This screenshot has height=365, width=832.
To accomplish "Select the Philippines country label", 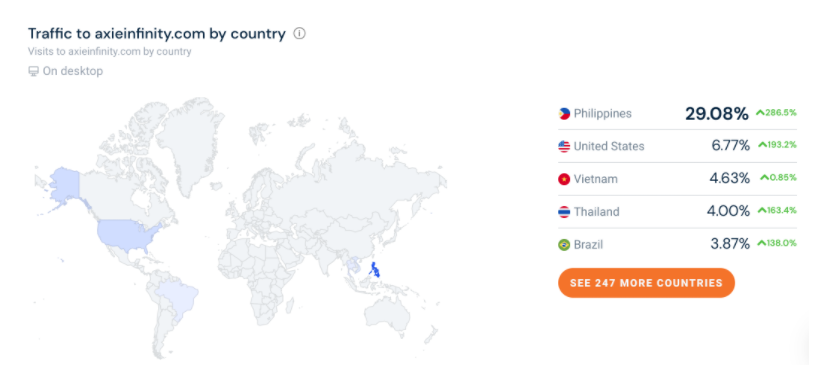I will click(603, 114).
